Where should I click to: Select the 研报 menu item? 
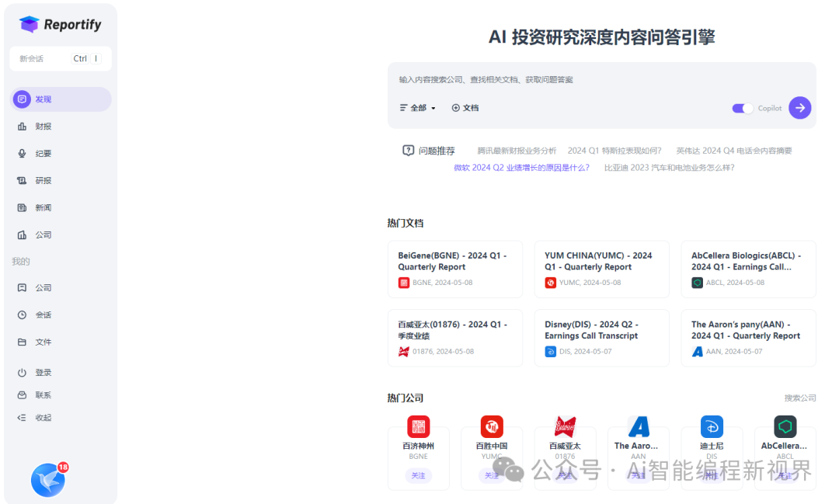click(x=61, y=181)
